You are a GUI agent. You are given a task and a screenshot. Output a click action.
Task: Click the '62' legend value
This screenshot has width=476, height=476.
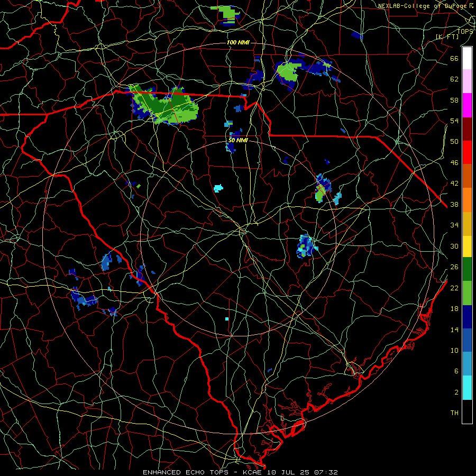tap(454, 79)
